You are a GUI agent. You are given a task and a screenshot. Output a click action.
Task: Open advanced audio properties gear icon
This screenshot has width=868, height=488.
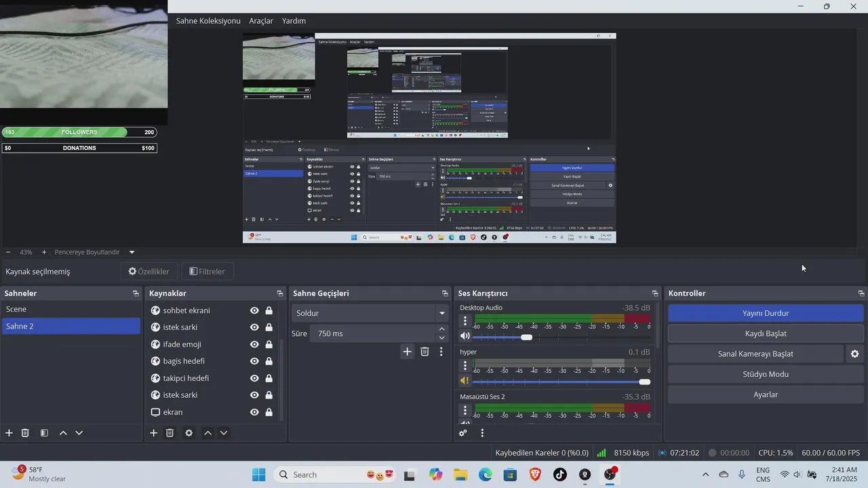tap(463, 432)
